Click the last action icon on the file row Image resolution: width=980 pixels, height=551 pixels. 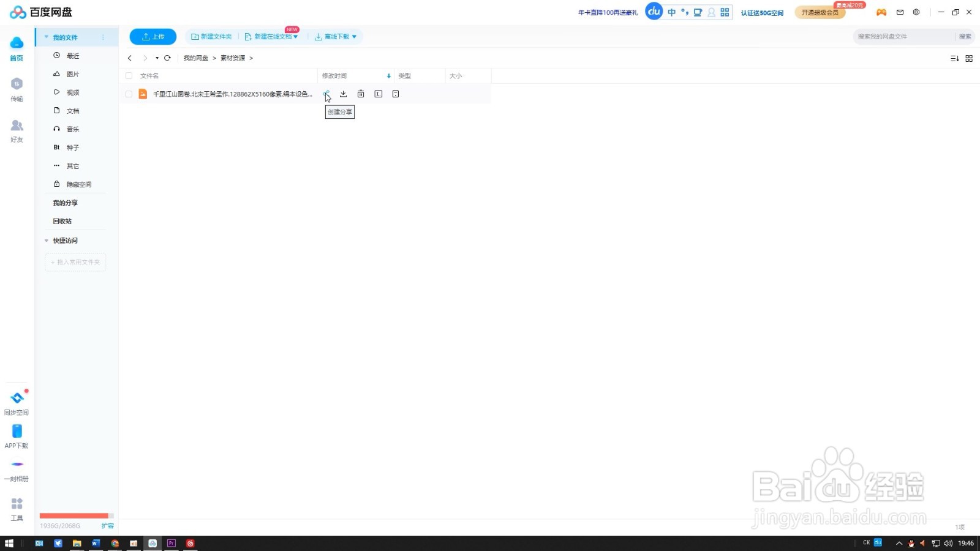pos(396,94)
